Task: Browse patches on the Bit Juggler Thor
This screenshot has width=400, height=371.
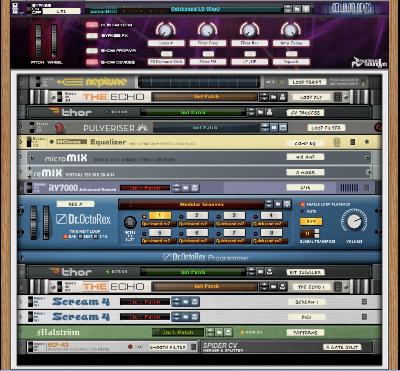Action: pos(261,272)
